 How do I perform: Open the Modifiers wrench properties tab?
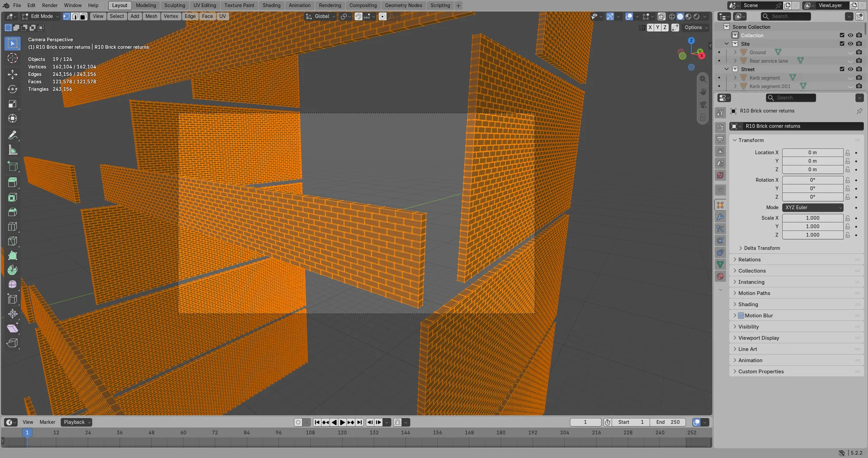tap(720, 217)
